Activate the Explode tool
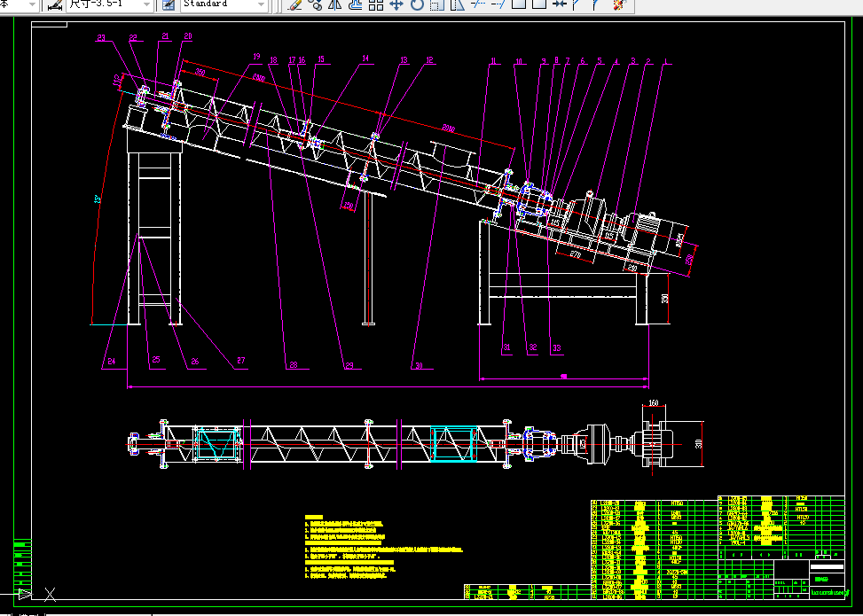The height and width of the screenshot is (616, 863). coord(620,5)
